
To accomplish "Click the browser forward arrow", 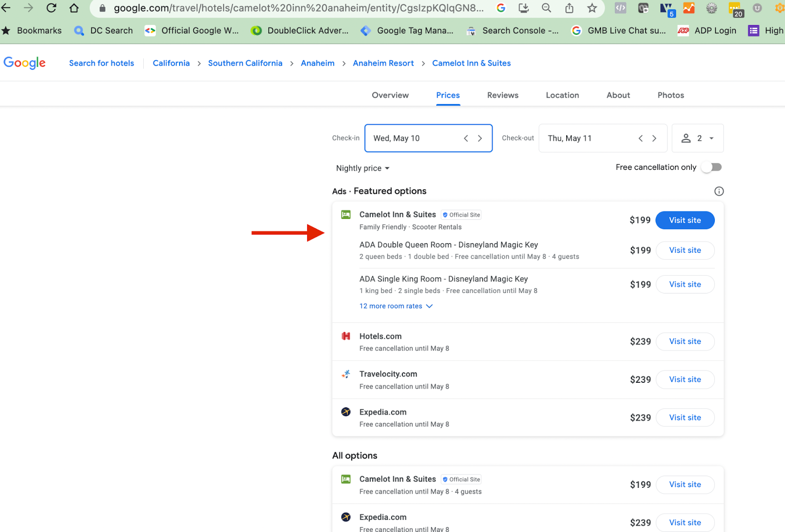I will pos(28,8).
